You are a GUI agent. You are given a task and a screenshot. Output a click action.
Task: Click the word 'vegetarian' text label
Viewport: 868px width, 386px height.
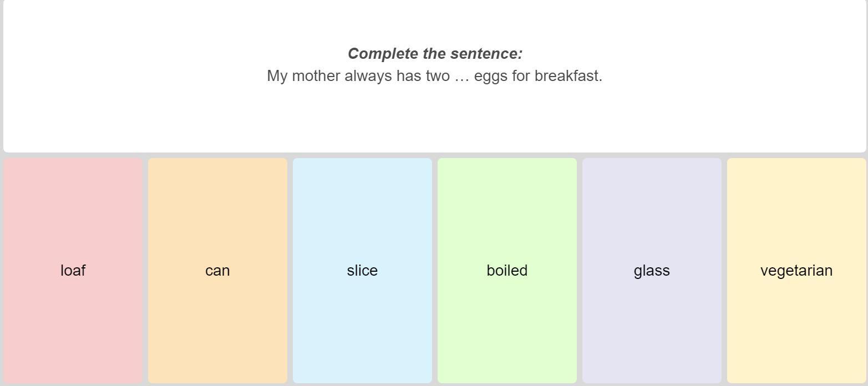[x=796, y=271]
